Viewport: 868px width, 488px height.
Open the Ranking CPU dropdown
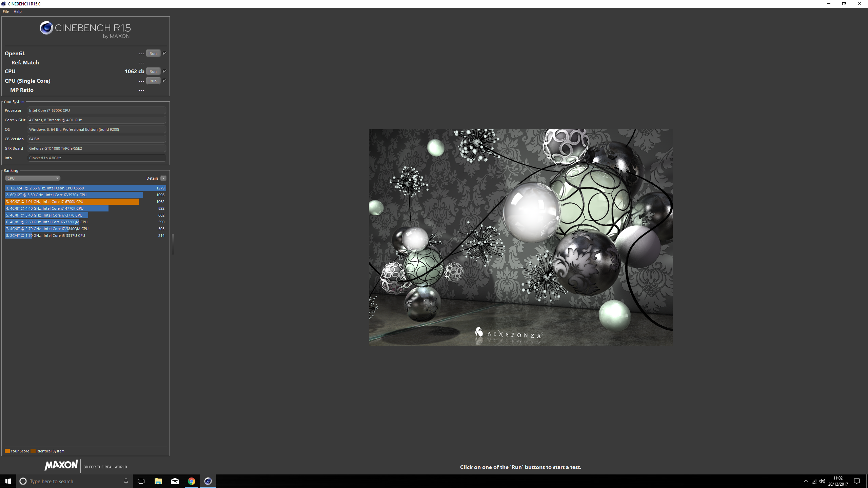pos(33,178)
